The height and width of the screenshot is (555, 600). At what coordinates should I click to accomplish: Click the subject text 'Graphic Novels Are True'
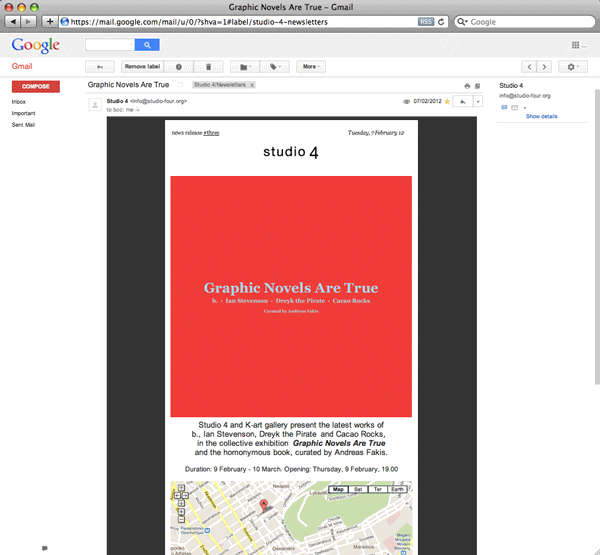[x=128, y=85]
